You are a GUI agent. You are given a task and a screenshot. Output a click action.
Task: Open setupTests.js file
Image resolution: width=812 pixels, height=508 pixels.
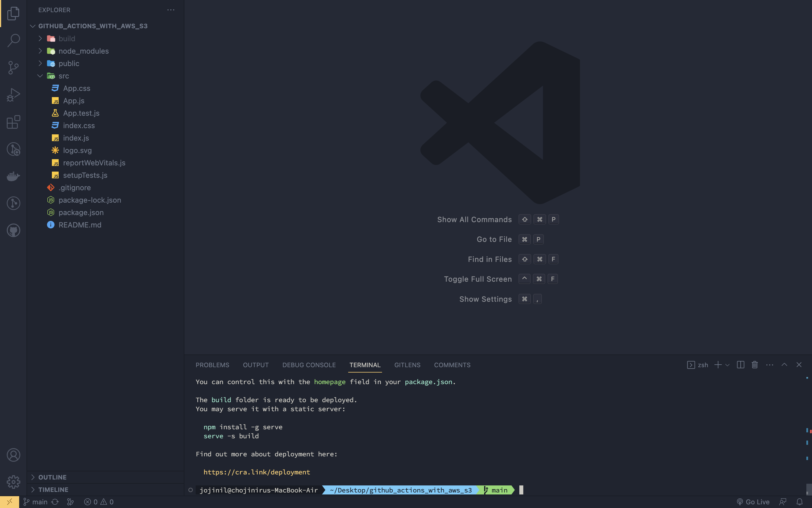click(105, 175)
